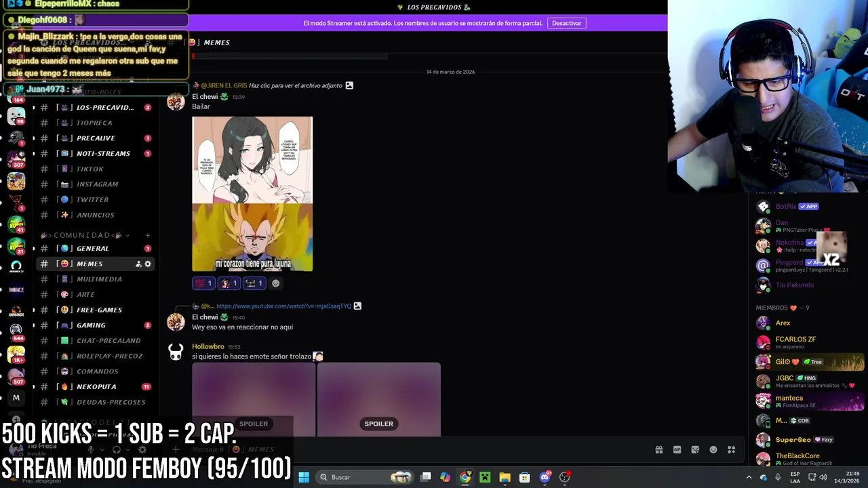
Task: Open the ARTE channel
Action: click(96, 294)
